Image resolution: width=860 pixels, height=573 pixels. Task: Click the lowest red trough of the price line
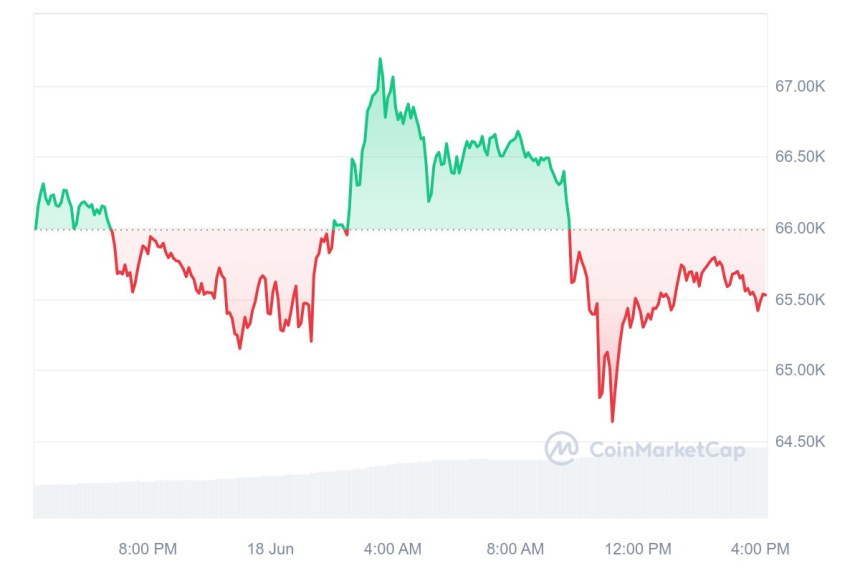coord(612,421)
